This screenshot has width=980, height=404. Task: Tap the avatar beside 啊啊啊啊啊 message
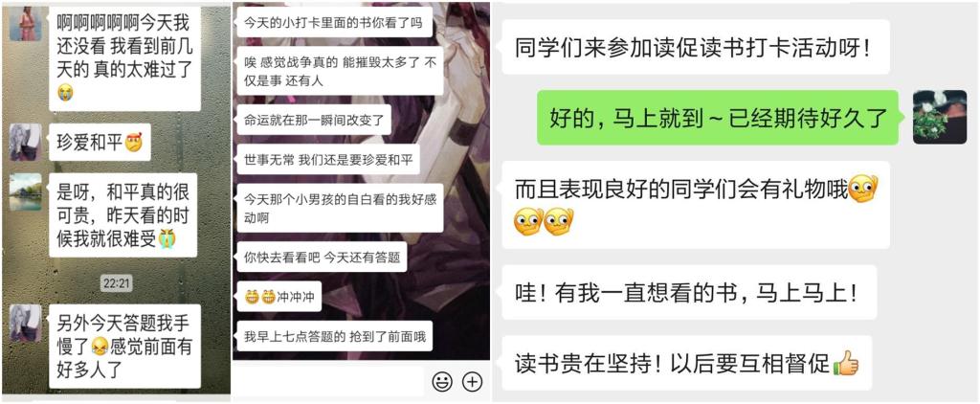tap(26, 24)
